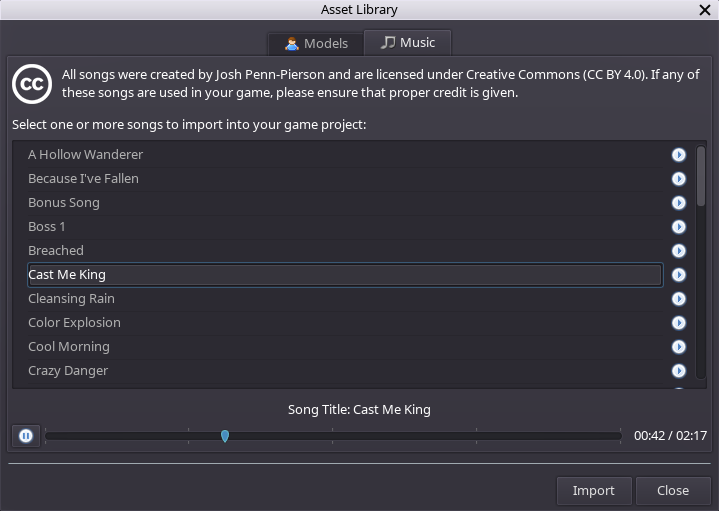
Task: Play preview of Boss 1
Action: (679, 227)
